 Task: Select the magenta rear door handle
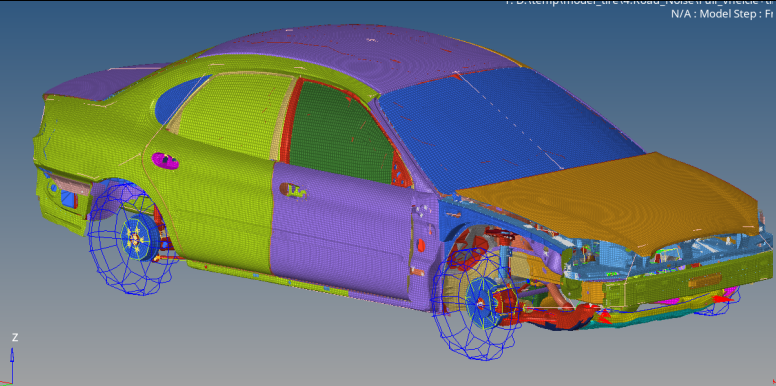[x=166, y=161]
